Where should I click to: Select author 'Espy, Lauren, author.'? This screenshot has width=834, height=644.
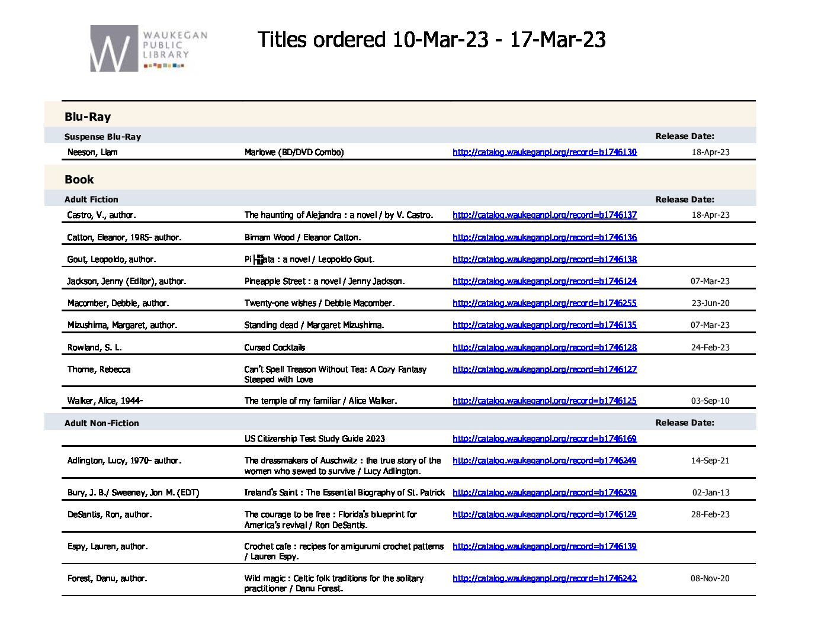tap(107, 546)
